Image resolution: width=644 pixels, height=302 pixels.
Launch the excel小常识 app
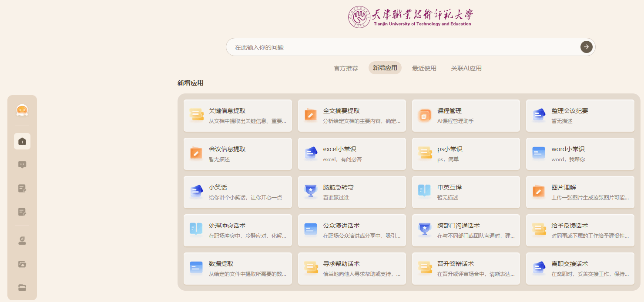[x=352, y=154]
